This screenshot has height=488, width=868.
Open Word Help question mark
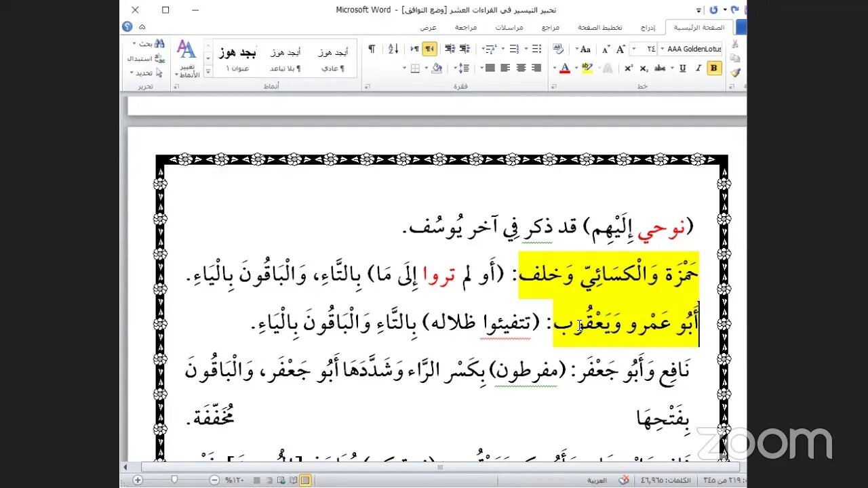(x=127, y=26)
